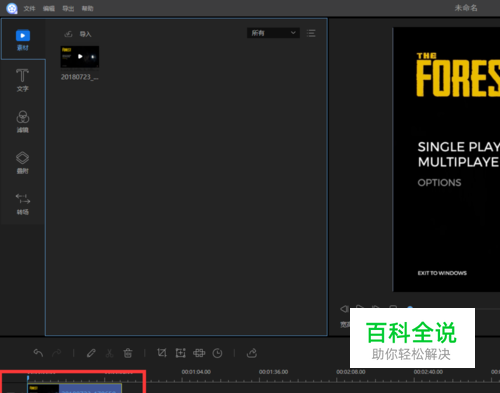Switch to the 文字 text panel
The width and height of the screenshot is (500, 393).
(x=23, y=80)
